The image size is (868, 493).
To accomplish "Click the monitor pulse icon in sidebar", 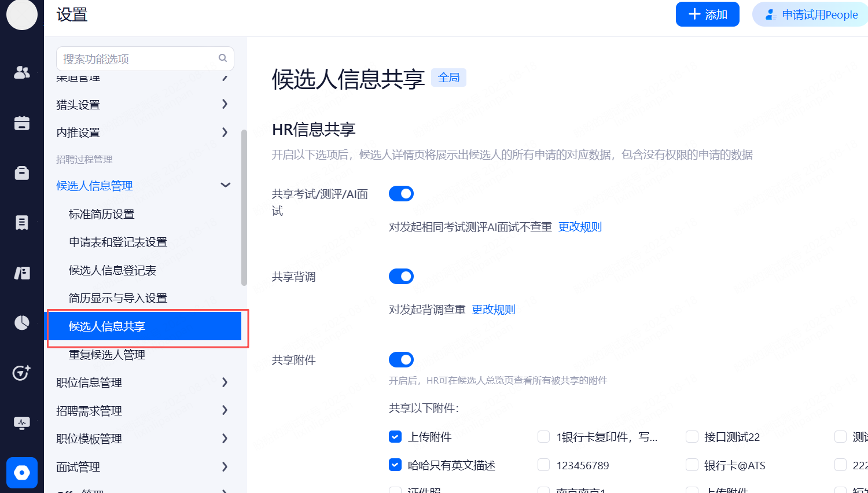I will pyautogui.click(x=22, y=423).
